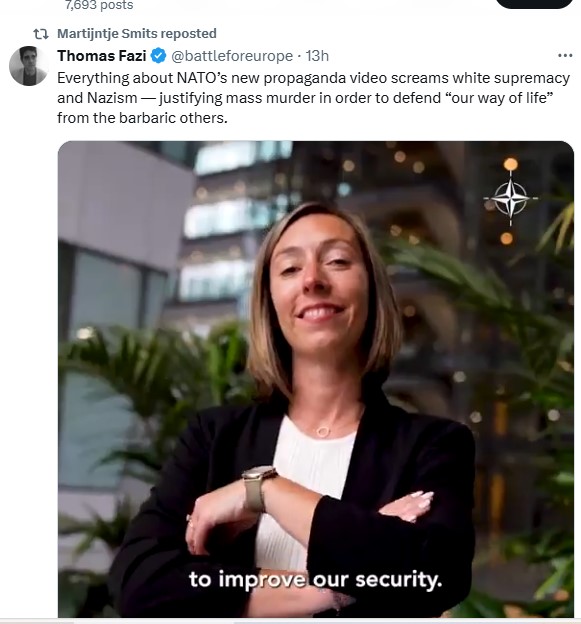Click the black button at top right

[x=534, y=4]
